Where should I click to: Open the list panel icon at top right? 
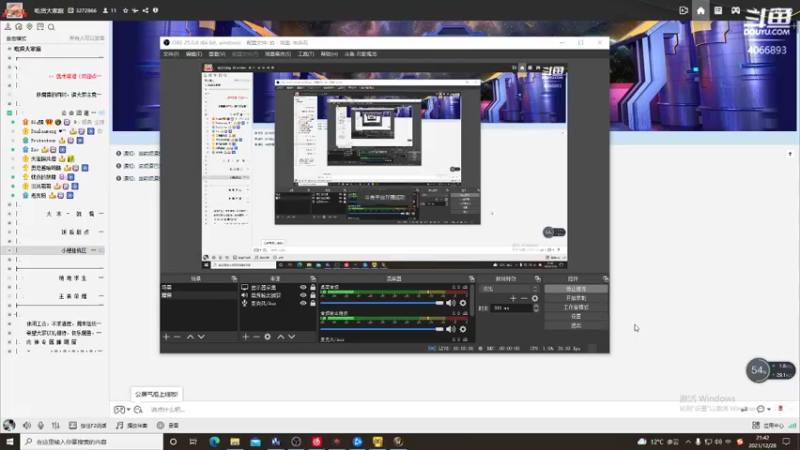(718, 10)
